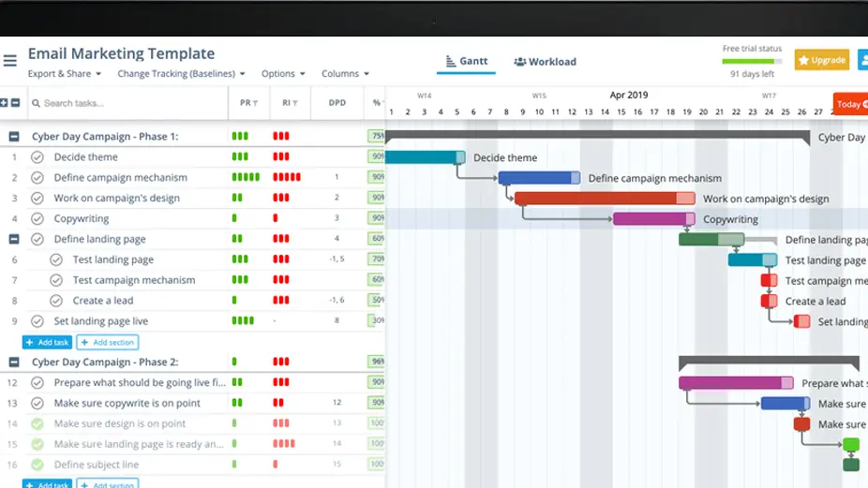The height and width of the screenshot is (488, 868).
Task: Open the Export & Share dropdown
Action: [65, 74]
